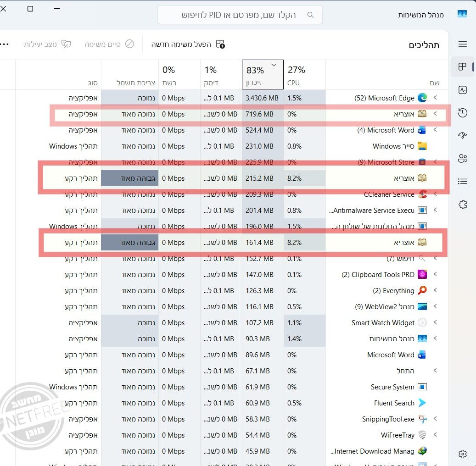Click the Microsoft Word (4) process icon
This screenshot has height=466, width=476.
tap(422, 130)
